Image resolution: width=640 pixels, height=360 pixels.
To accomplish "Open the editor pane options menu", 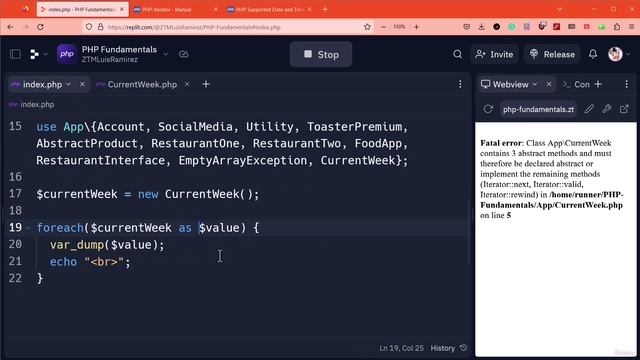I will click(460, 84).
